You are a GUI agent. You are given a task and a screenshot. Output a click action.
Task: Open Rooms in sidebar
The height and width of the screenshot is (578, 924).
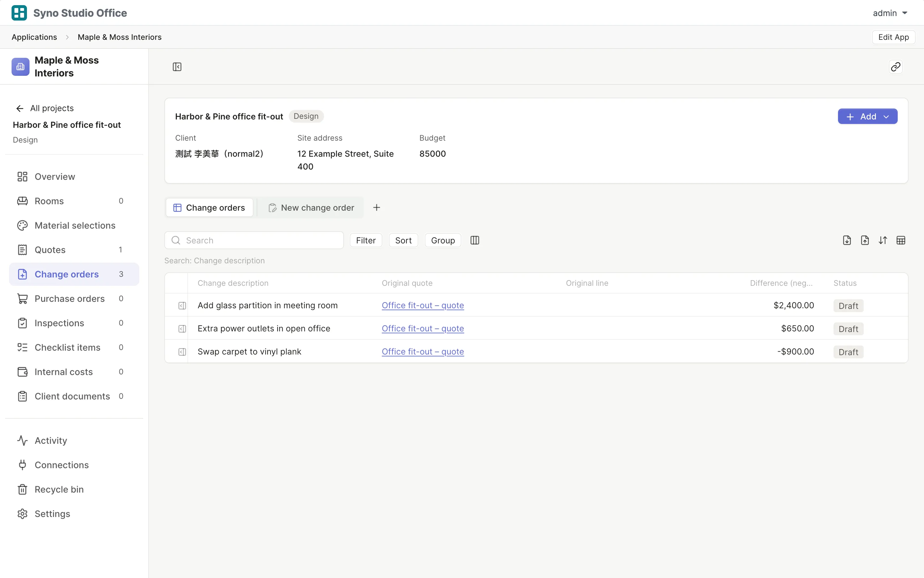(x=74, y=201)
